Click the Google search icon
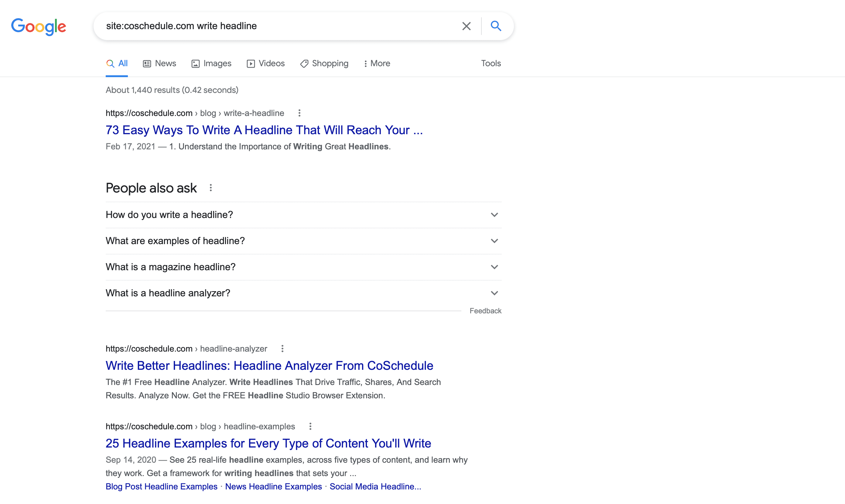This screenshot has width=845, height=504. tap(496, 26)
